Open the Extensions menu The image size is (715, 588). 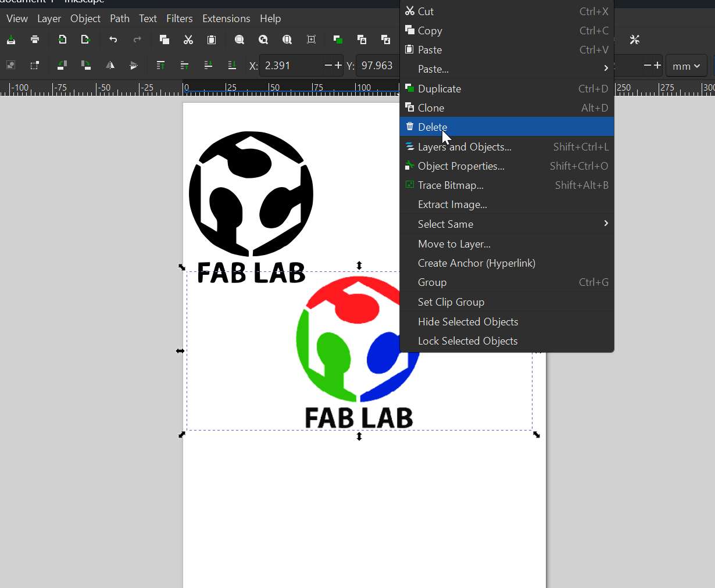[x=226, y=18]
